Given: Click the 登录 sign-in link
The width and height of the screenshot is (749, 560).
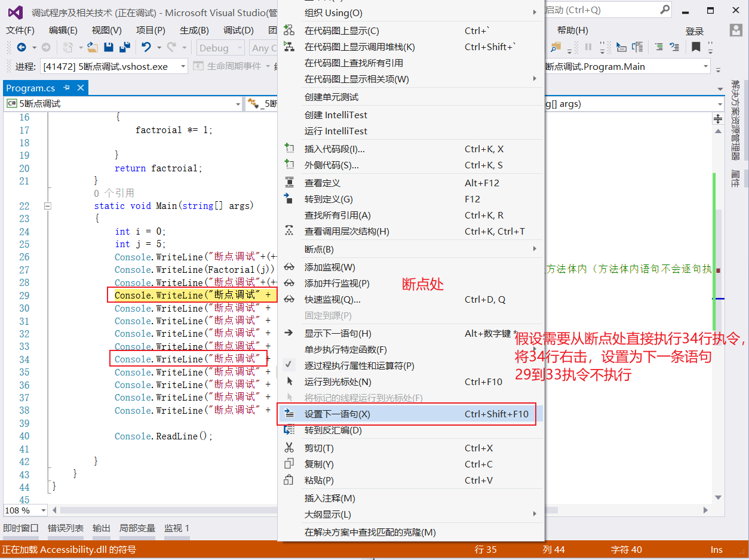Looking at the screenshot, I should (695, 32).
